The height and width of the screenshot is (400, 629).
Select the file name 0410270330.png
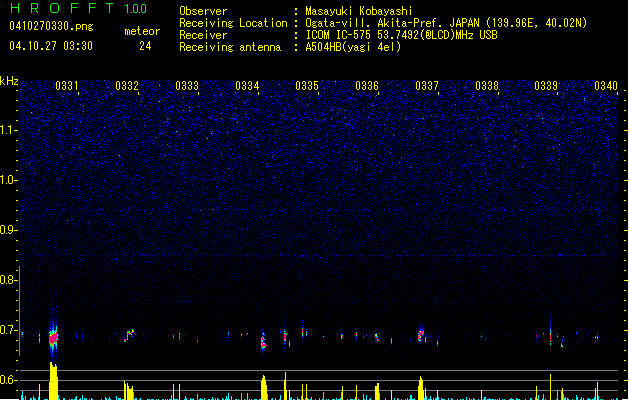tap(51, 26)
